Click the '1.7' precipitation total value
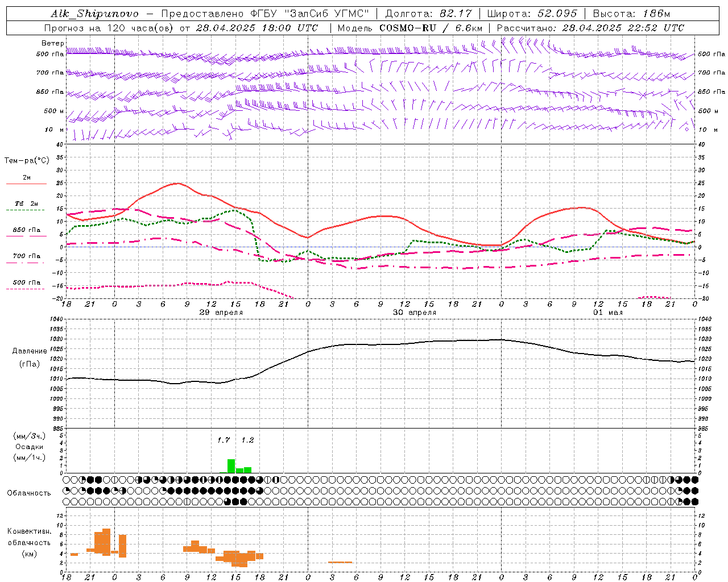 pos(224,440)
